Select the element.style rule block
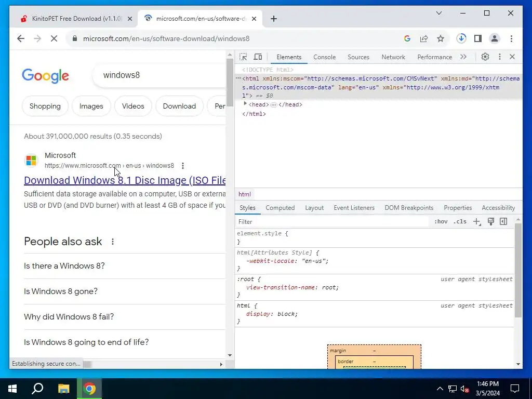The width and height of the screenshot is (532, 399). point(375,237)
